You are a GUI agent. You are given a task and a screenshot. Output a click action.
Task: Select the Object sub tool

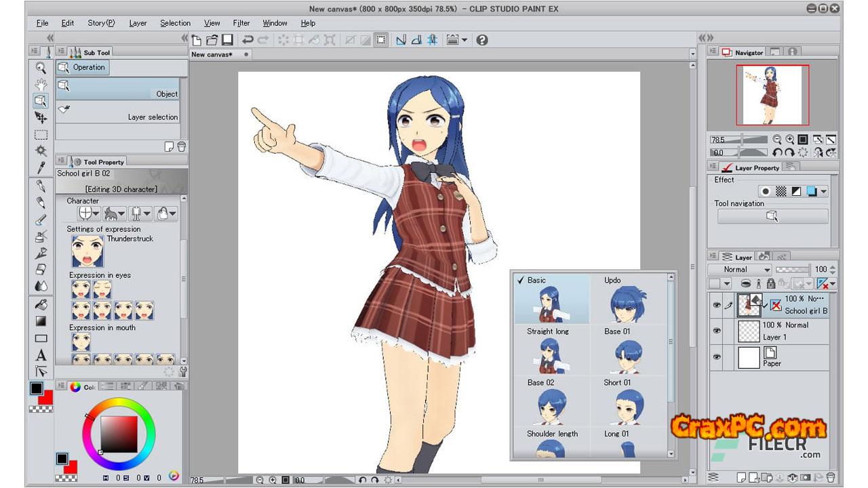[118, 89]
